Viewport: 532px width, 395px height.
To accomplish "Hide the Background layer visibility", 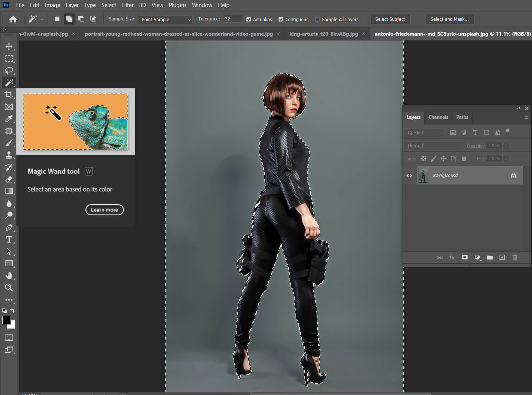I will point(409,176).
